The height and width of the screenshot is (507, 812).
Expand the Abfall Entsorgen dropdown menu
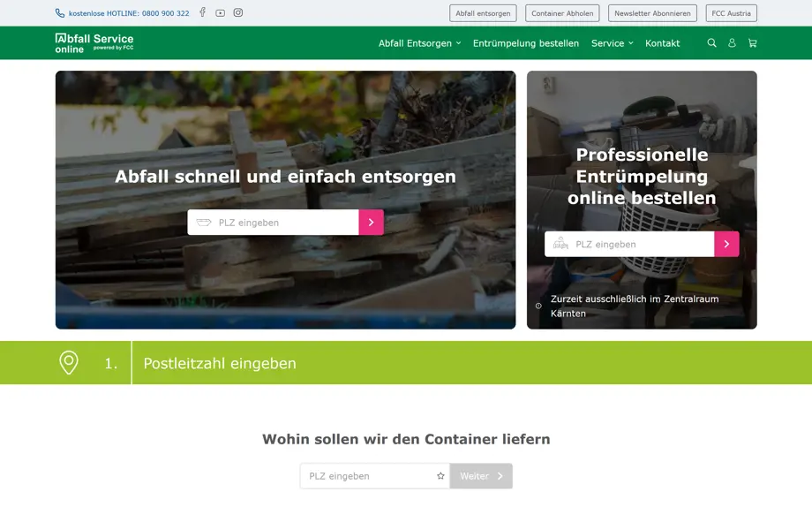pos(419,43)
